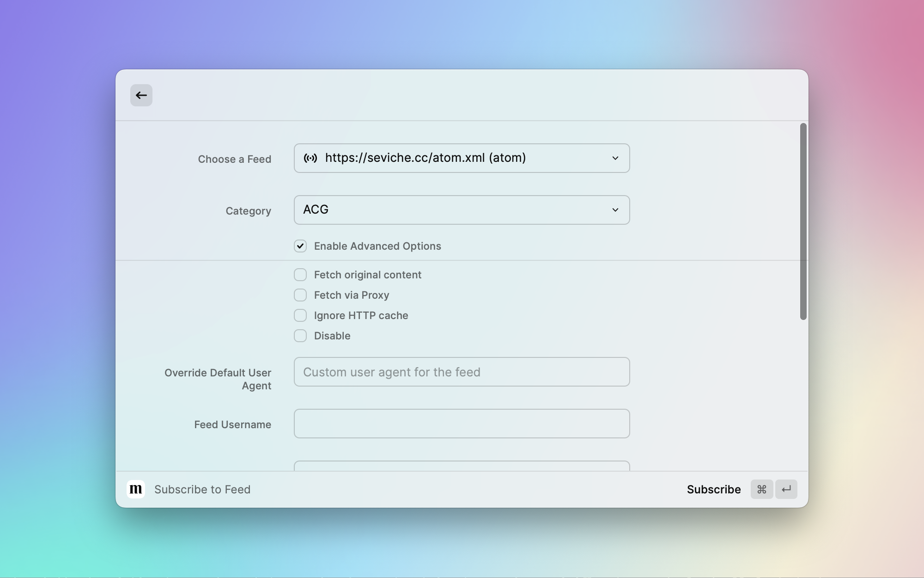Viewport: 924px width, 578px height.
Task: Toggle the Disable checkbox option
Action: click(x=300, y=335)
